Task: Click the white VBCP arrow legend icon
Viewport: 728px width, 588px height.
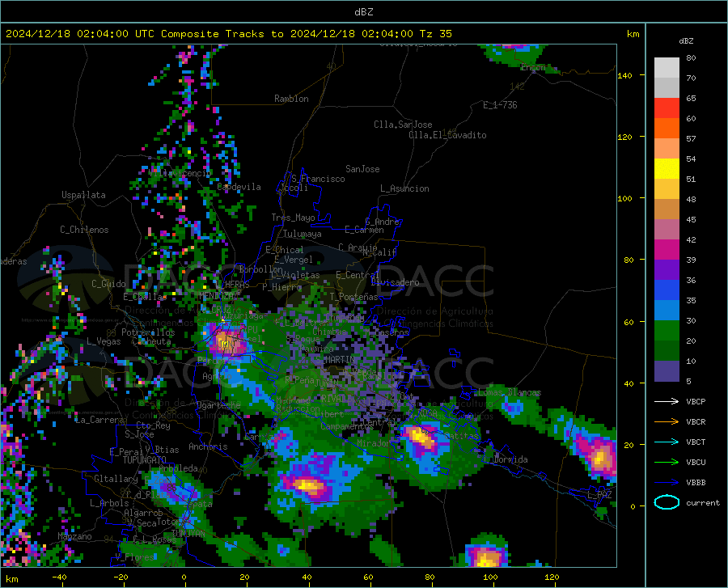Action: 667,401
